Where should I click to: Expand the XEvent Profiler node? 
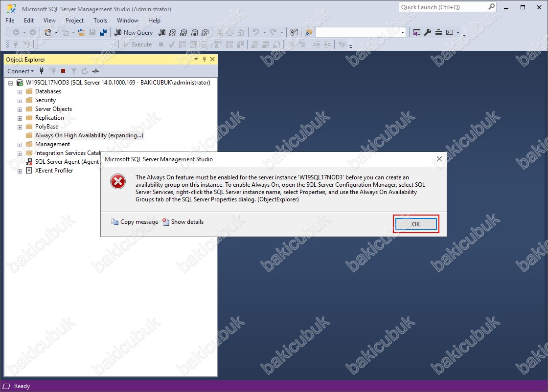20,171
